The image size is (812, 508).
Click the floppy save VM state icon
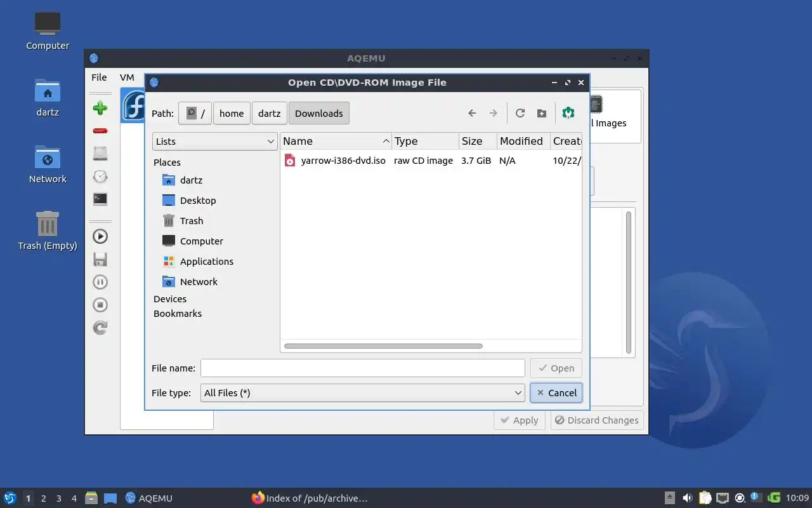pyautogui.click(x=100, y=259)
